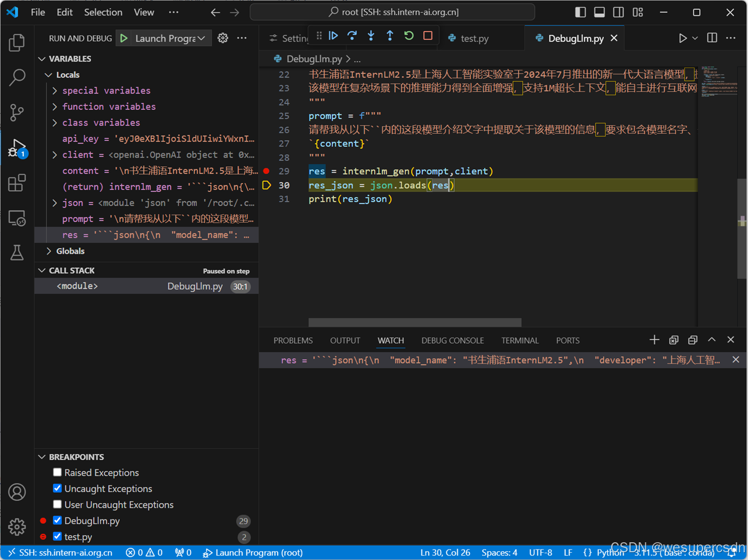Collapse the CALL STACK section
Viewport: 748px width, 560px height.
[x=42, y=270]
